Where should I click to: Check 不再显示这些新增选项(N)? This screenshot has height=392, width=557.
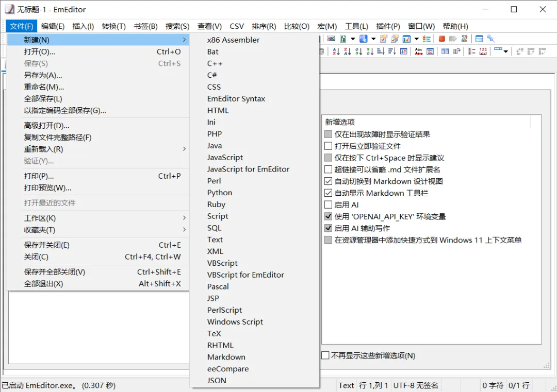point(325,355)
